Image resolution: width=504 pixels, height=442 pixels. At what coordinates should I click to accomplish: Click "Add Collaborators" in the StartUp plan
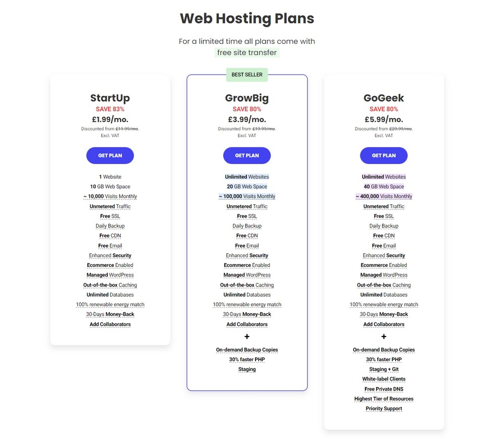coord(110,324)
